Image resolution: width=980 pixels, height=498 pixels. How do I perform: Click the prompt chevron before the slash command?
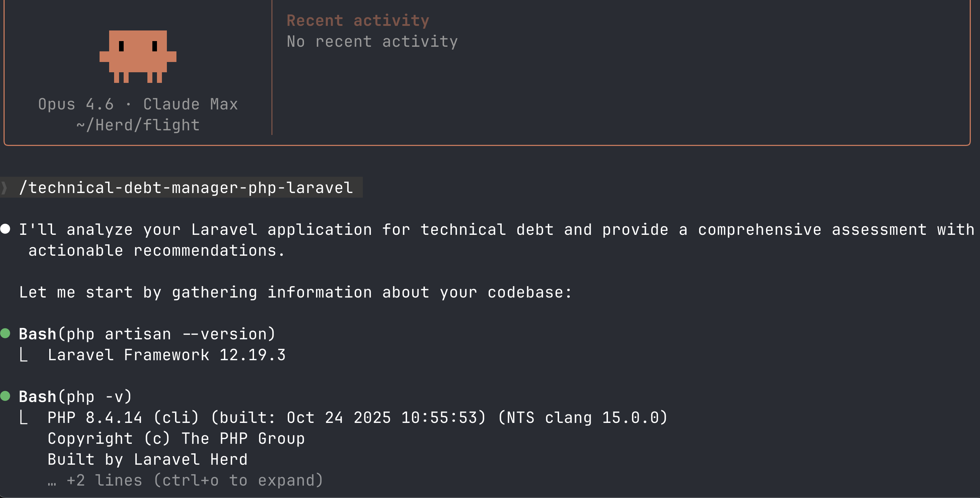tap(5, 188)
